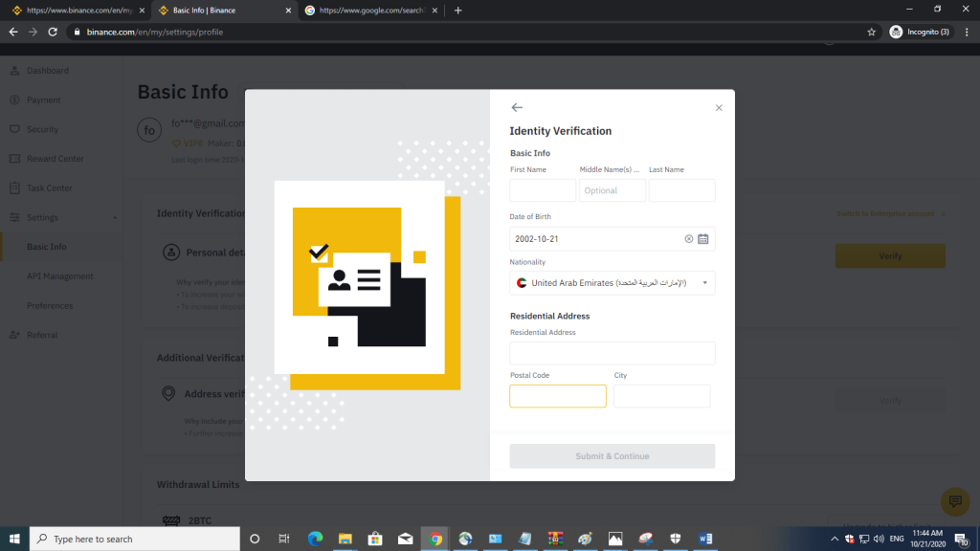This screenshot has width=980, height=551.
Task: Click the 'fo' profile avatar
Action: pos(149,130)
